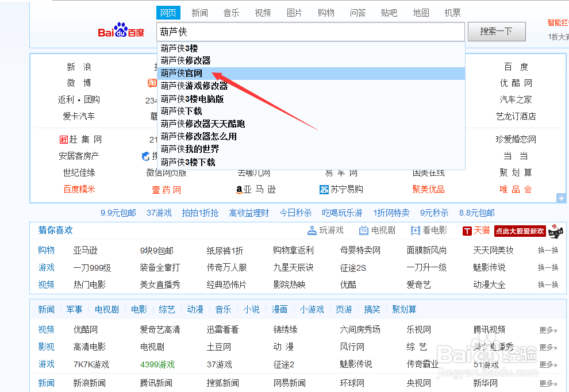Image resolution: width=569 pixels, height=392 pixels.
Task: Select the 网页 search tab
Action: tap(168, 13)
